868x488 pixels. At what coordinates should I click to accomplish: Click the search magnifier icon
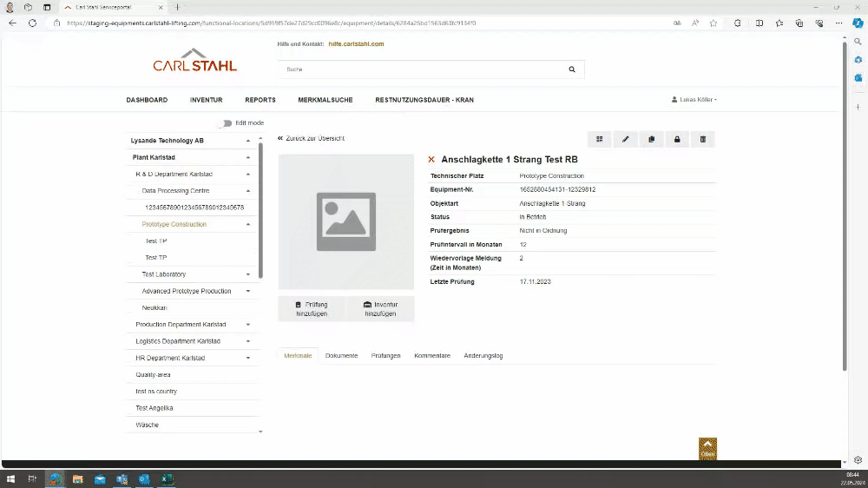pos(571,69)
